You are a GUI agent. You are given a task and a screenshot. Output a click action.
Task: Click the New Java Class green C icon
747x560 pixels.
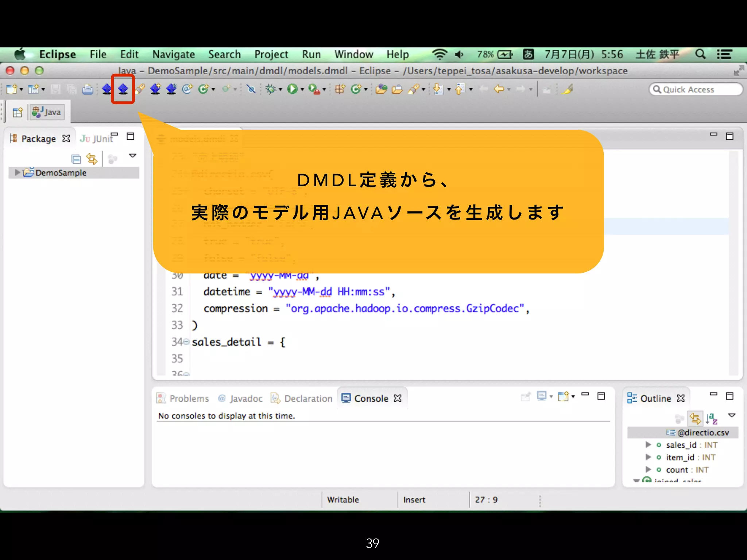coord(204,89)
